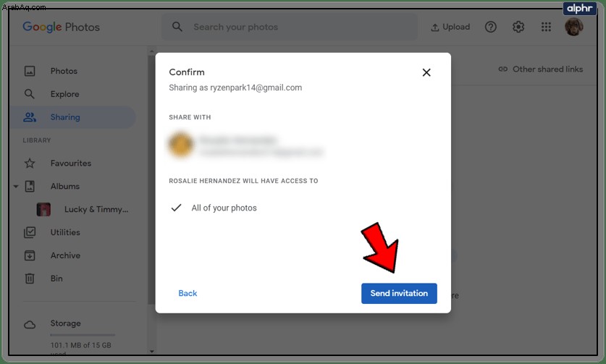Click the Albums bookmark icon

point(30,186)
